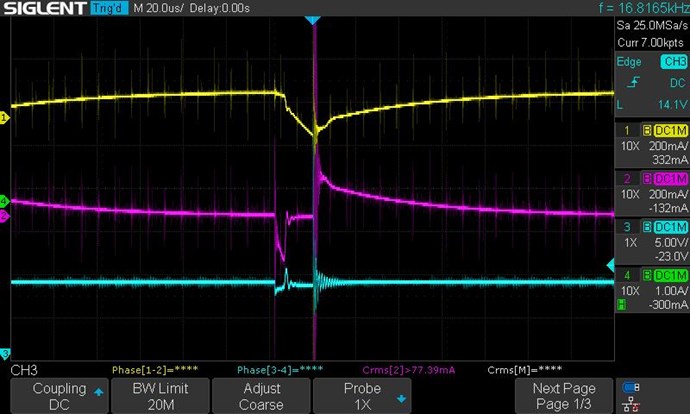690x414 pixels.
Task: Click the Delay:0.00s readout
Action: (x=220, y=8)
